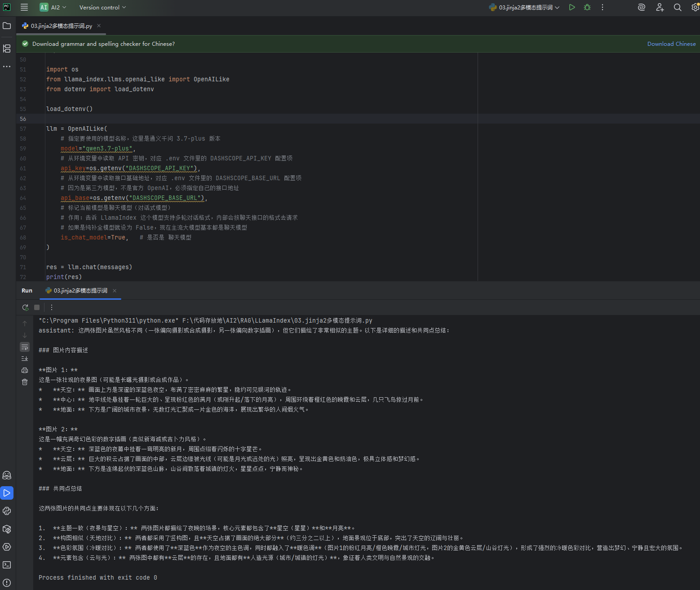Start debugging with the bug icon
The image size is (700, 590).
click(587, 7)
